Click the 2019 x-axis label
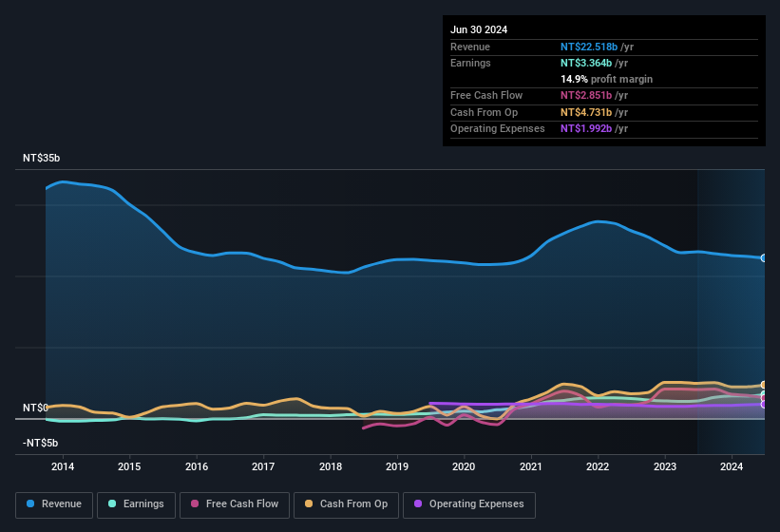Screen dimensions: 780x532 (397, 466)
